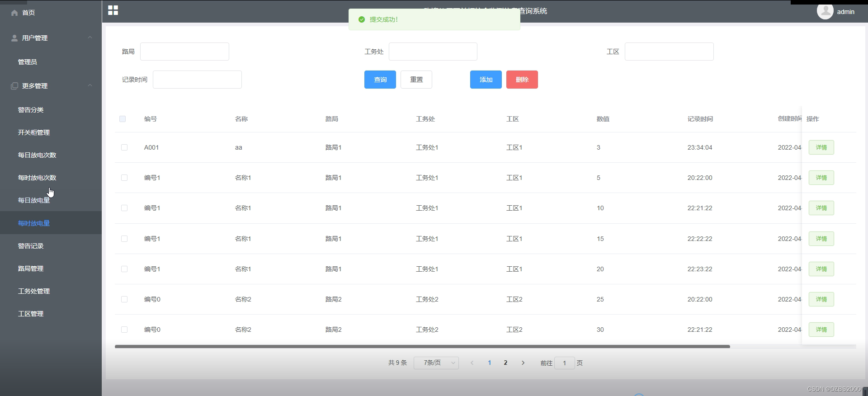Image resolution: width=868 pixels, height=396 pixels.
Task: Click the 记录时间 input field
Action: [197, 80]
